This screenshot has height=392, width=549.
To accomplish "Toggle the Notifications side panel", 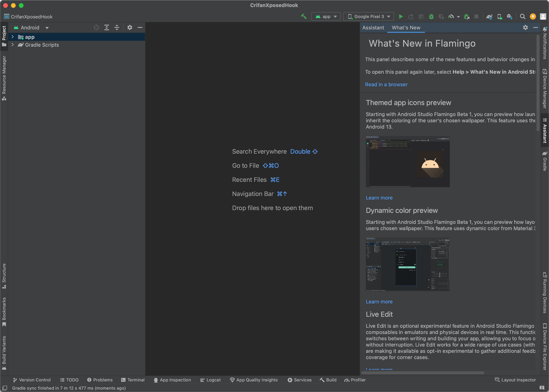I will tap(545, 43).
